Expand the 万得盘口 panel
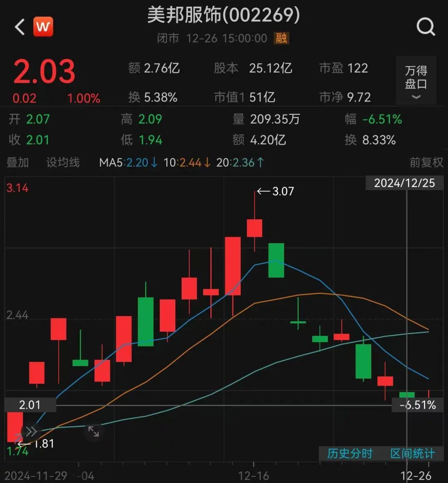This screenshot has width=448, height=483. pos(416,81)
